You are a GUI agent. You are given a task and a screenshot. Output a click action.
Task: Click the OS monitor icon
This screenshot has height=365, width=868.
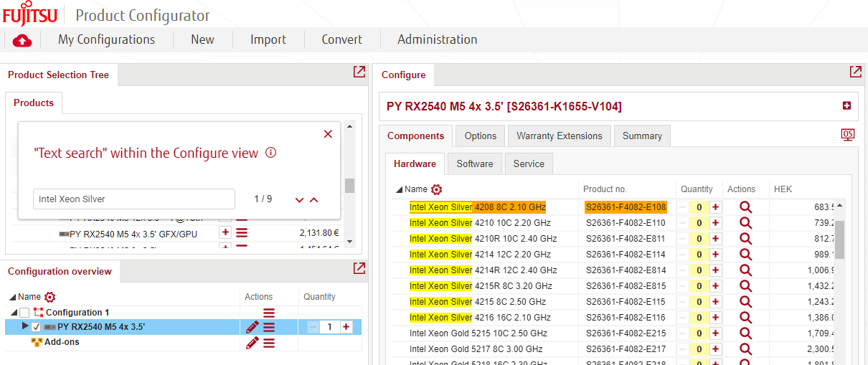pos(847,135)
